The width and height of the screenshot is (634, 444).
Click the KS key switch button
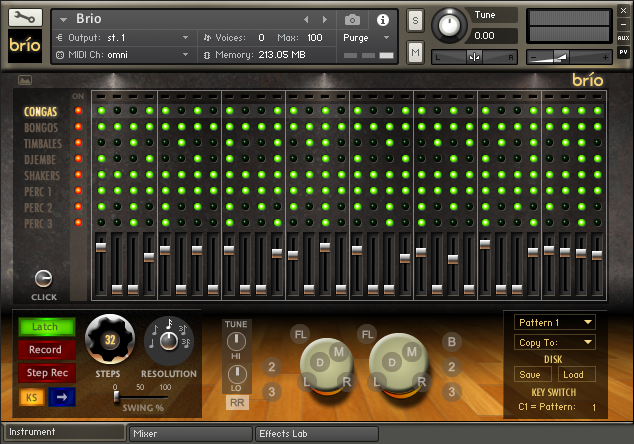32,397
